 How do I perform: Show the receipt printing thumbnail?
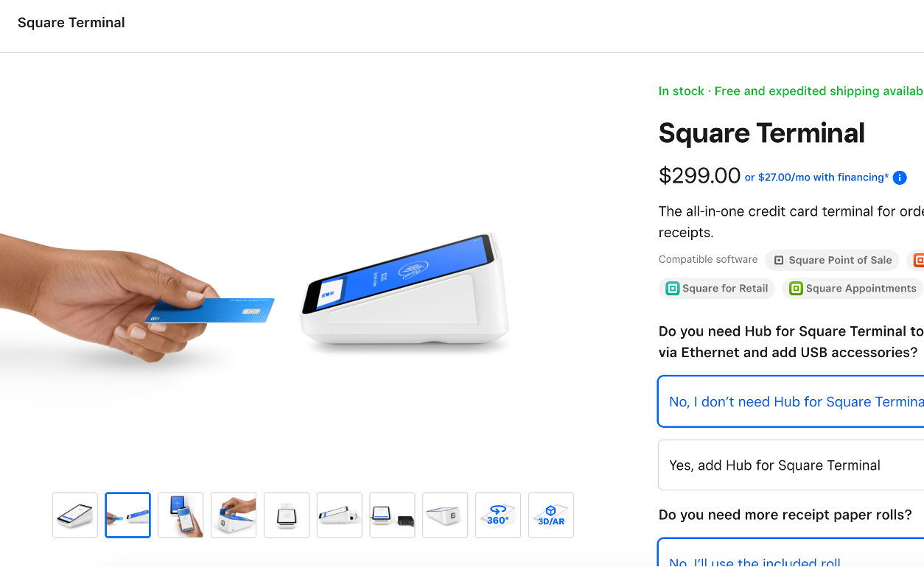[x=287, y=515]
